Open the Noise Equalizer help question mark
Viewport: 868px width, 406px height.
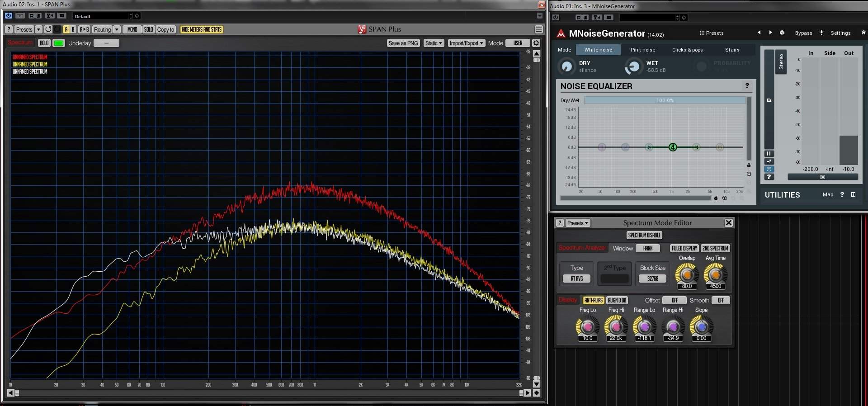pos(747,86)
